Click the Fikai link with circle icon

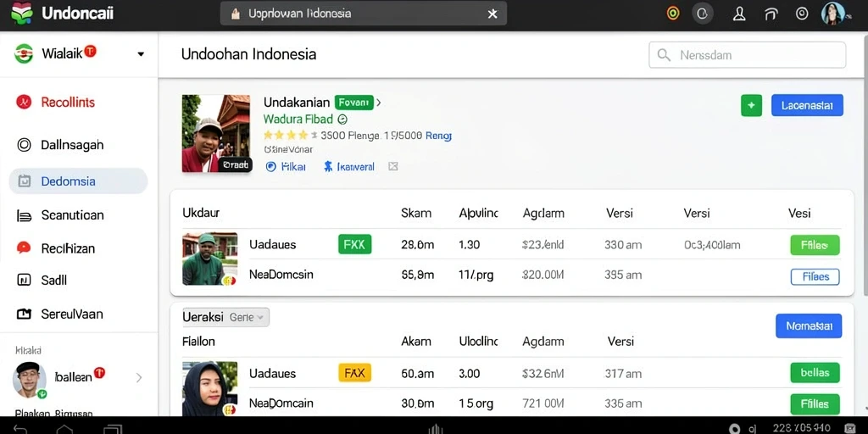tap(286, 167)
